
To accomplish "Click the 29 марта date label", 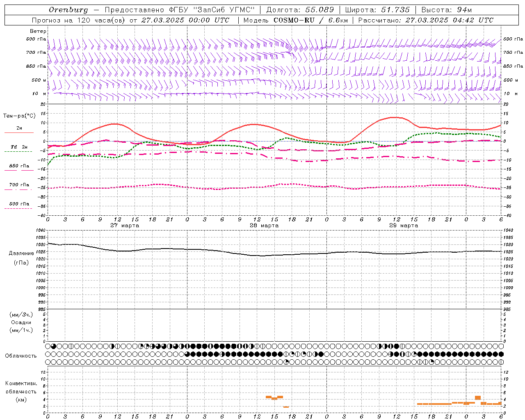I will click(x=404, y=226).
